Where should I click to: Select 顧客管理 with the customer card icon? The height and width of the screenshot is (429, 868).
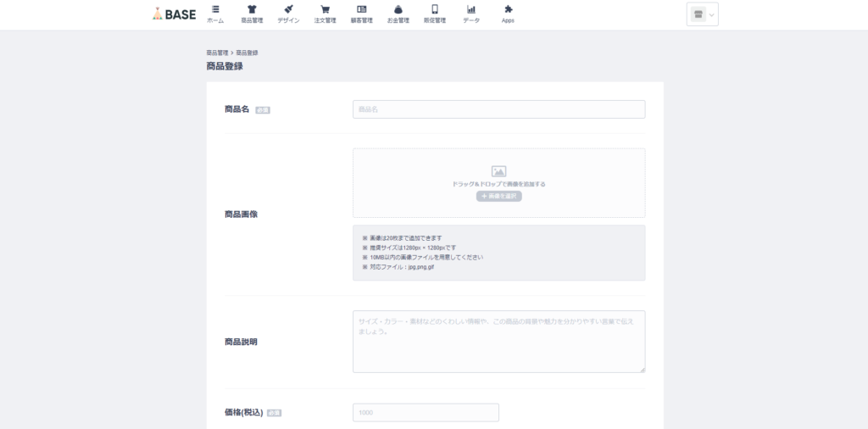click(x=361, y=14)
